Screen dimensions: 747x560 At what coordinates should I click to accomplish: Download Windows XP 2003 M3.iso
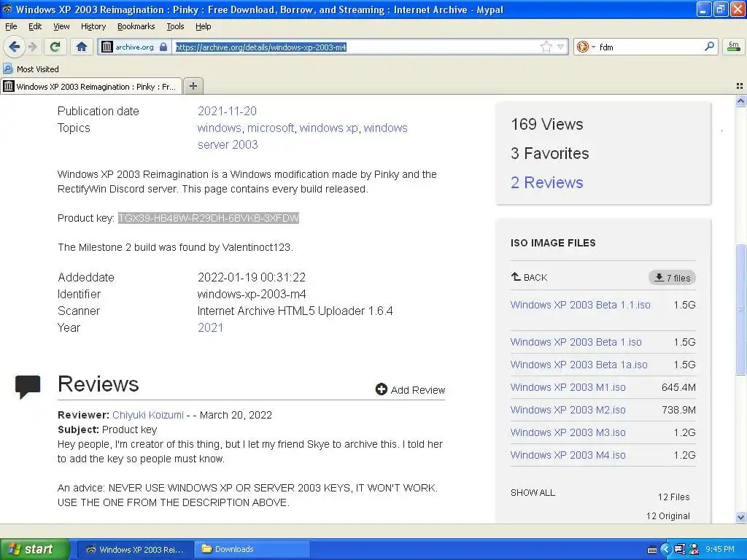[568, 432]
